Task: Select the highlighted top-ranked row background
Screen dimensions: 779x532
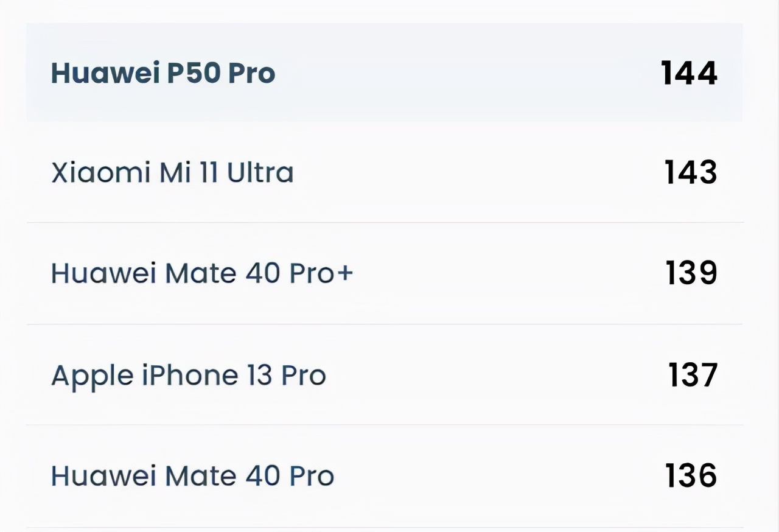Action: [463, 73]
